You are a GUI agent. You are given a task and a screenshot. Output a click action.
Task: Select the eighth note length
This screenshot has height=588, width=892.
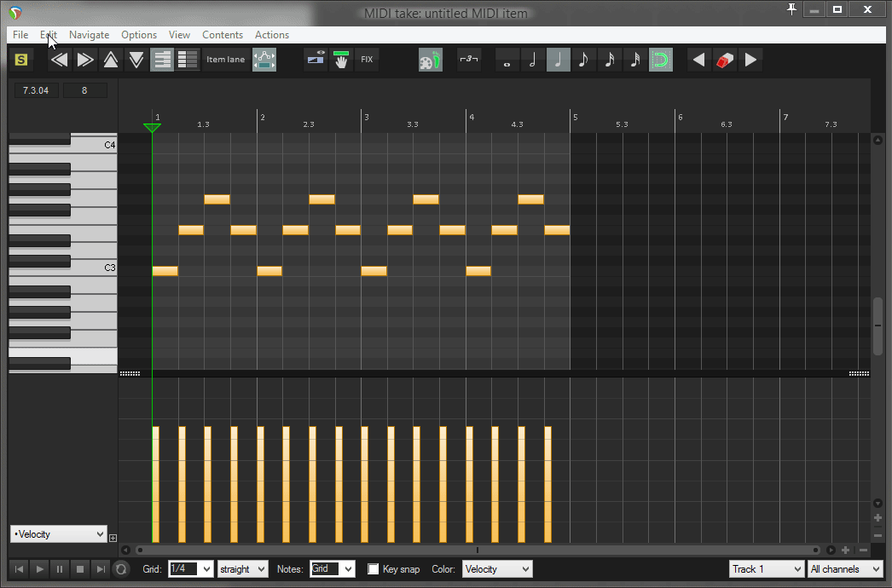tap(583, 60)
